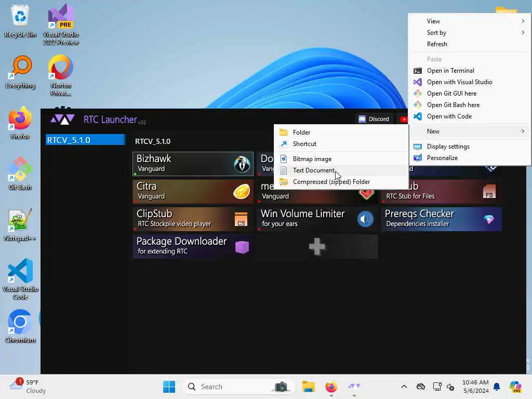Create a new Compressed (zipped) Folder
532x399 pixels.
pos(341,182)
